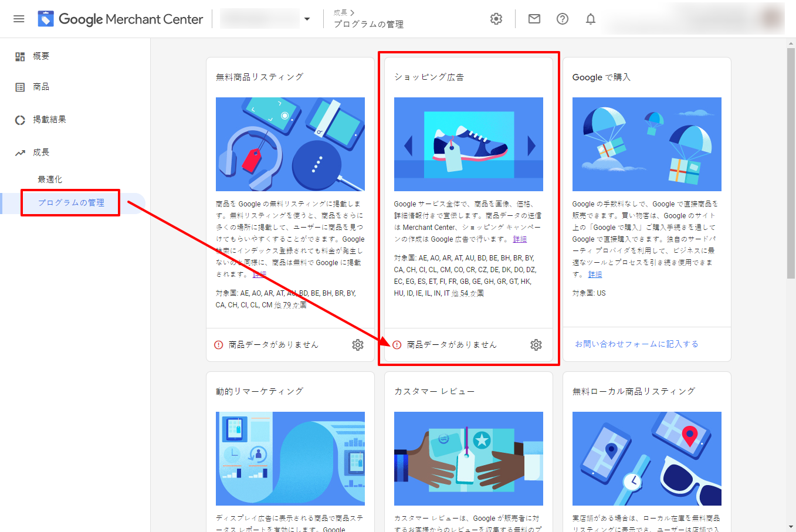Click the 無料商品リスティング card title
796x532 pixels.
[259, 77]
